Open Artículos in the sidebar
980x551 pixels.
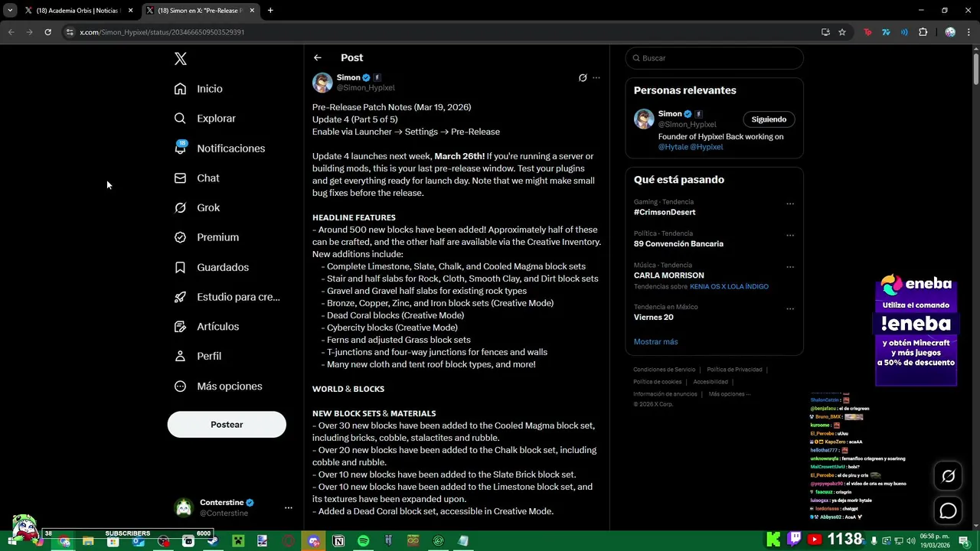tap(207, 327)
